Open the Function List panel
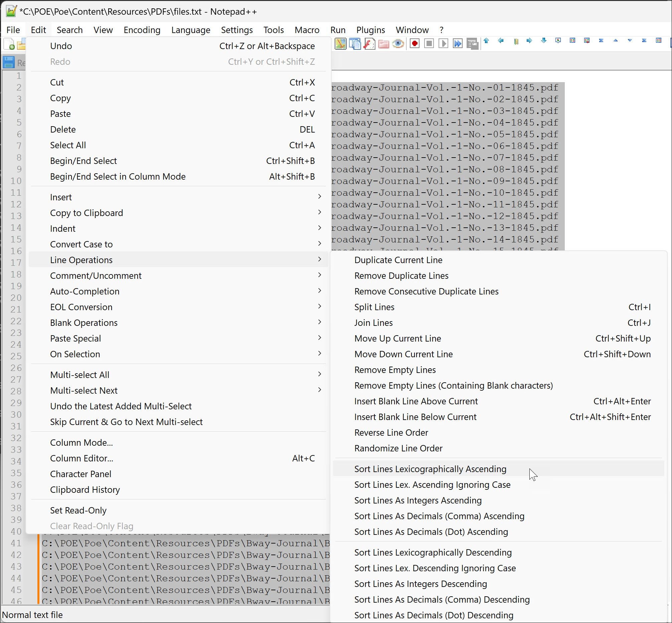Image resolution: width=672 pixels, height=623 pixels. [x=369, y=44]
